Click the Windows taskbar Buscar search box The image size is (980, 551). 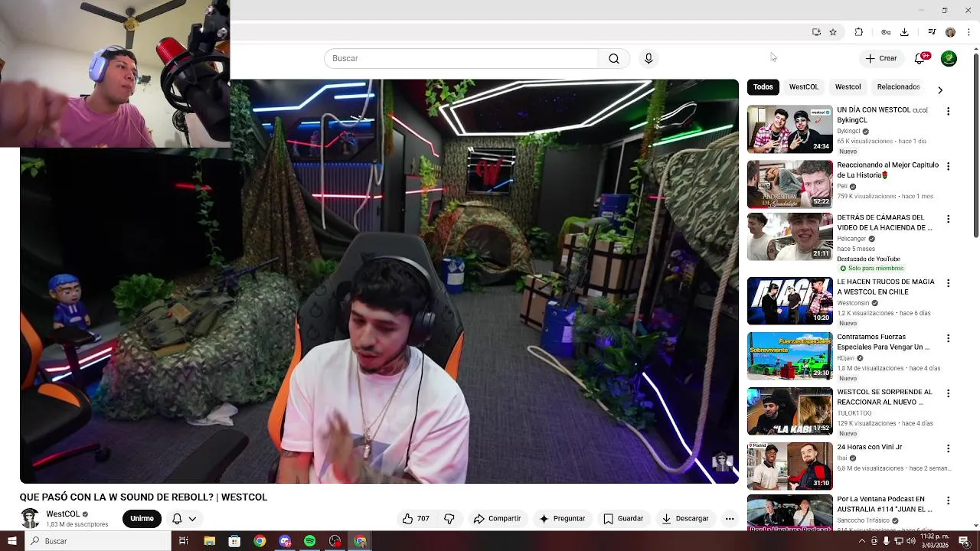pos(98,541)
